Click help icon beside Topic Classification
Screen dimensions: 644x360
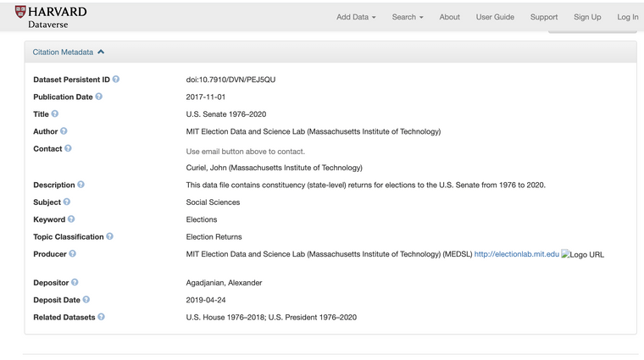tap(109, 236)
